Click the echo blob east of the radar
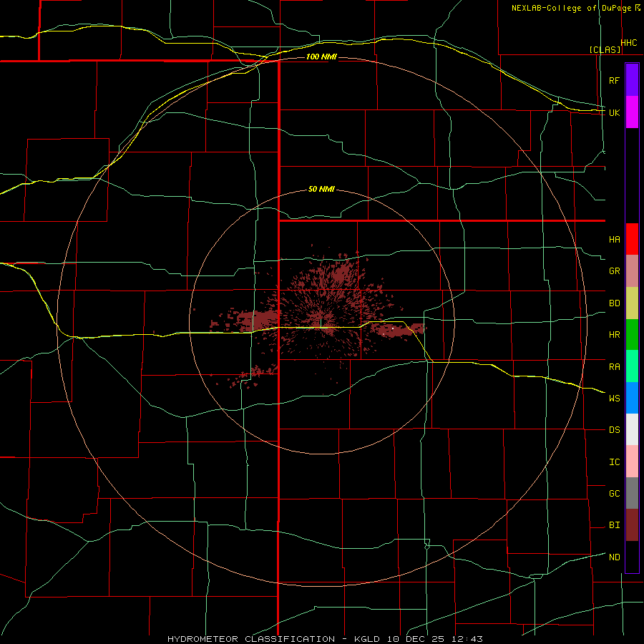 [x=396, y=329]
